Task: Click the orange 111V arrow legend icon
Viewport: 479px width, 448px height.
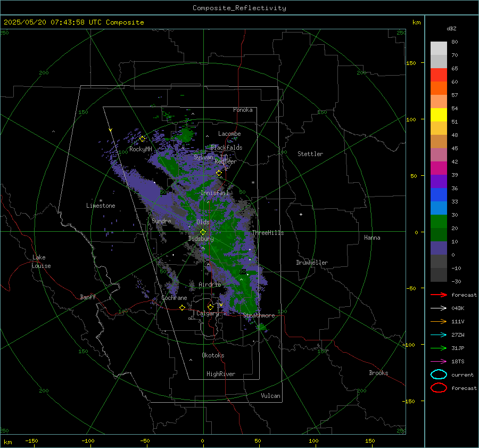Action: click(x=439, y=321)
